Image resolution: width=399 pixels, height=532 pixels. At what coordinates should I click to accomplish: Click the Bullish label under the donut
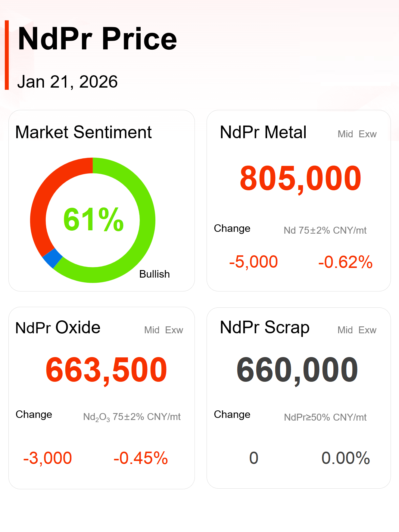(154, 274)
